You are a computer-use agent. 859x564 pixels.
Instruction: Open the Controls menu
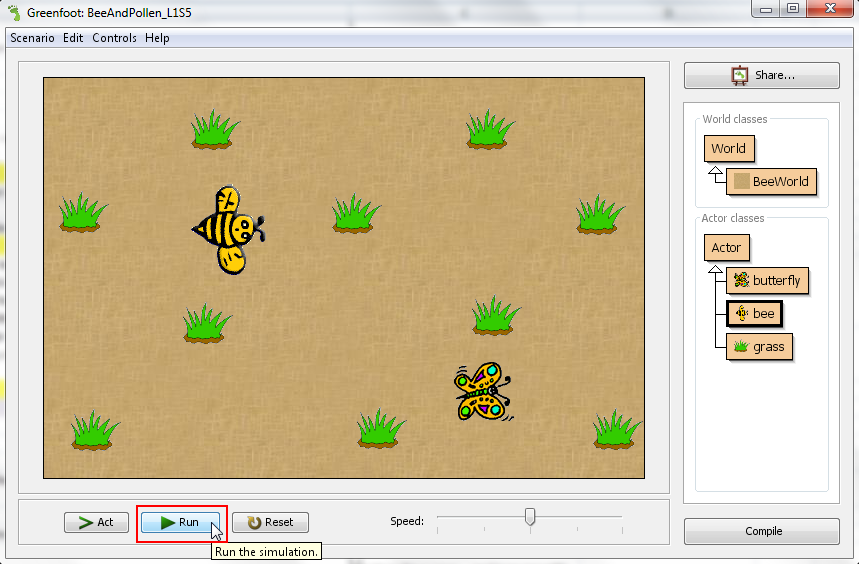114,38
